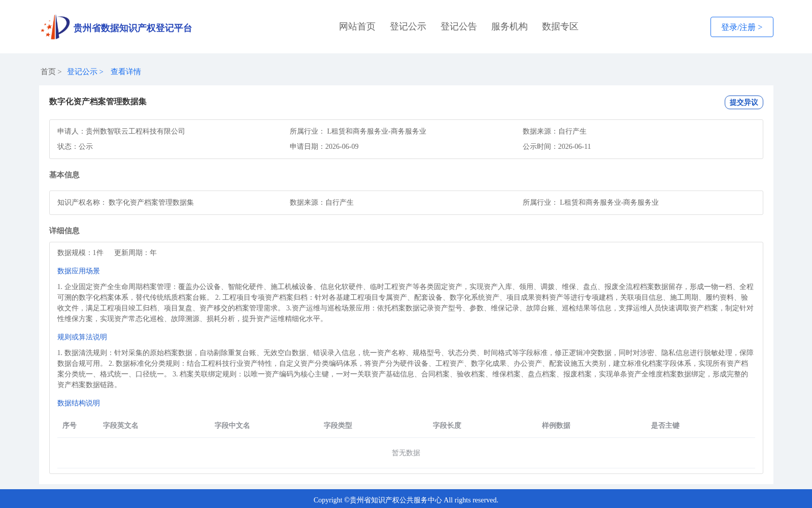The height and width of the screenshot is (508, 812).
Task: Click the 数据规模：1件 text
Action: point(80,252)
